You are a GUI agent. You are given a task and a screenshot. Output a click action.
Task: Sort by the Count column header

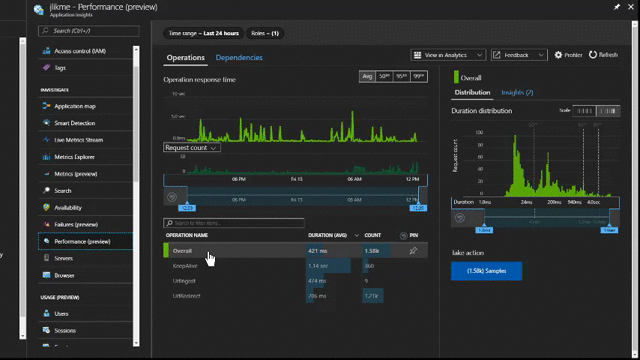(373, 236)
